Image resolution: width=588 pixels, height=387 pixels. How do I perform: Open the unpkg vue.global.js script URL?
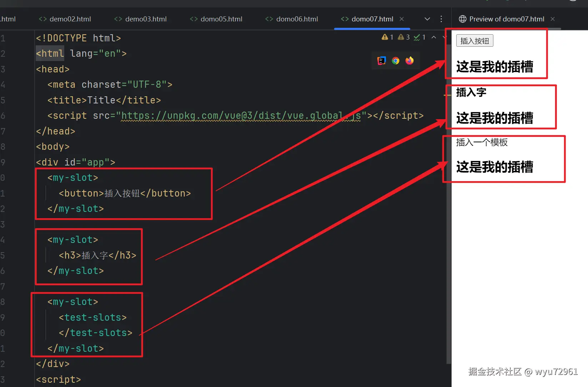tap(241, 116)
